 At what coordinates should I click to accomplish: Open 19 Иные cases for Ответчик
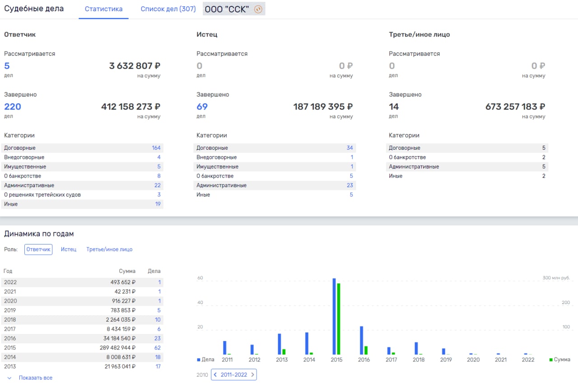[158, 204]
